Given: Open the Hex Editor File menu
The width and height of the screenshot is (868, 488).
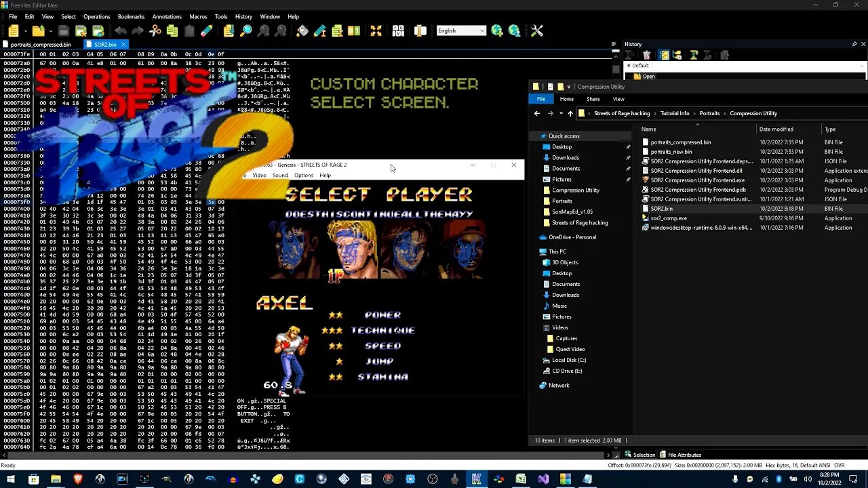Looking at the screenshot, I should tap(13, 16).
